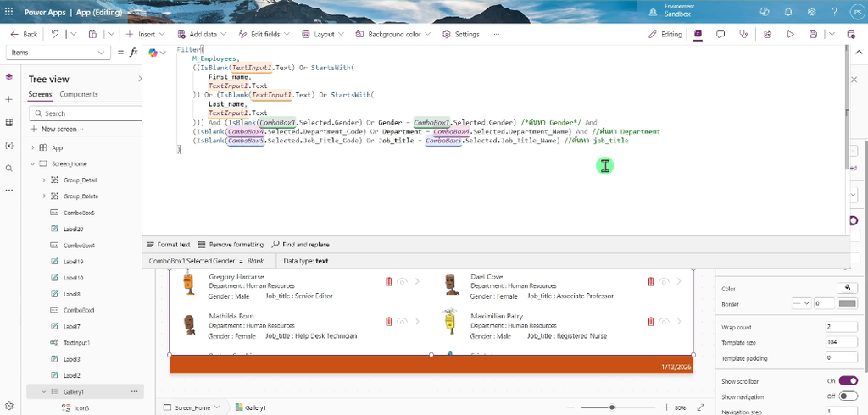Click the Editing mode pencil button
Viewport: 868px width, 415px height.
point(665,35)
